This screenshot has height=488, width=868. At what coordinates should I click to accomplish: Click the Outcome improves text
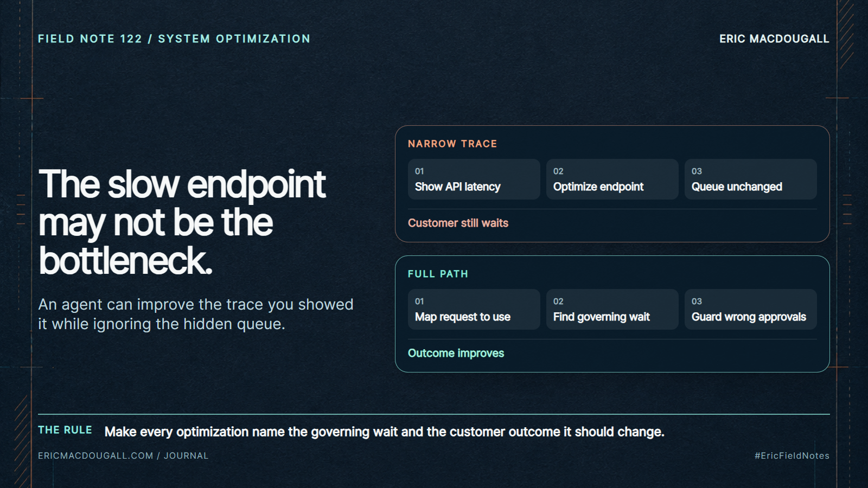[x=456, y=353]
